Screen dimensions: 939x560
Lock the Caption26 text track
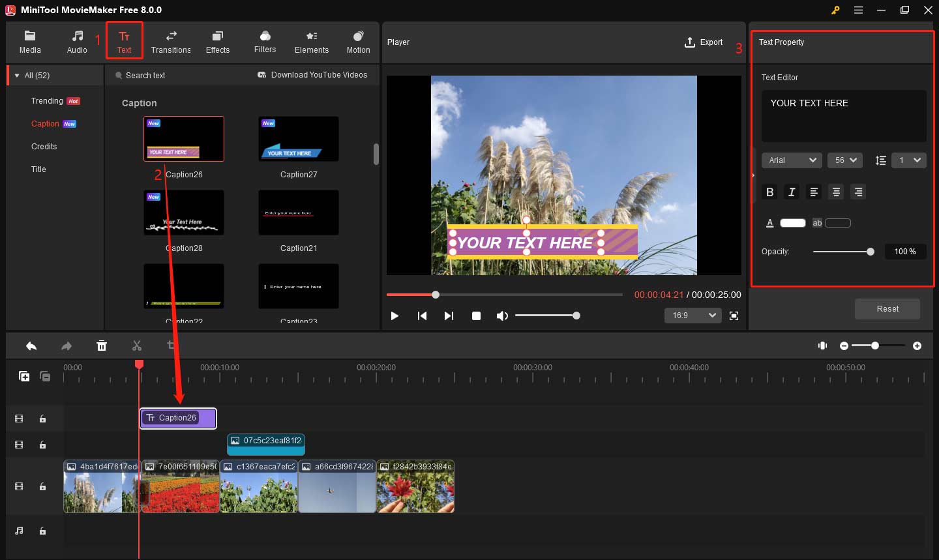pyautogui.click(x=42, y=419)
